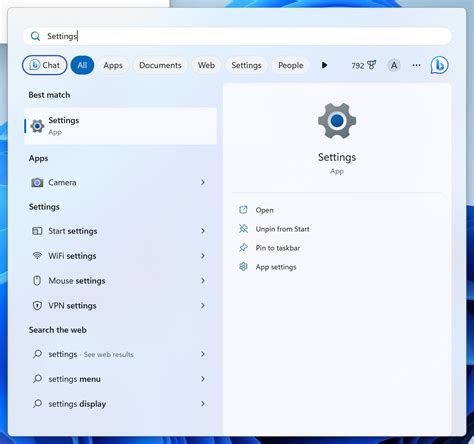The height and width of the screenshot is (444, 474).
Task: Click the large Settings gear in preview pane
Action: pos(337,120)
